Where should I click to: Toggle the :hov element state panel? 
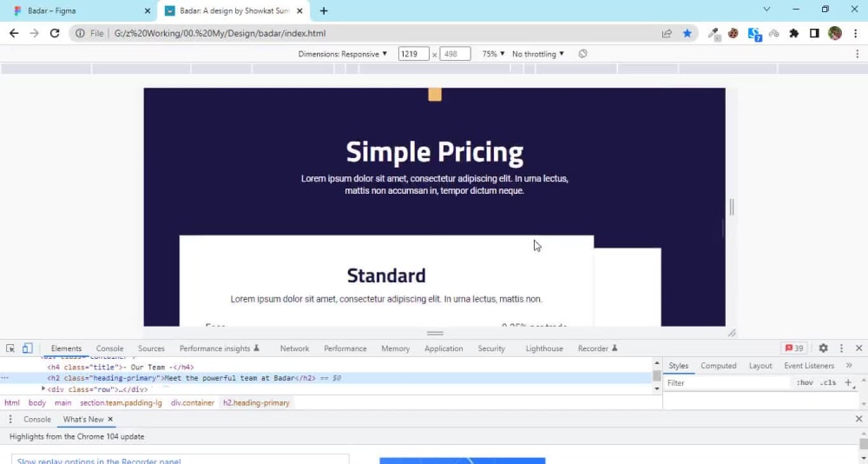[804, 382]
